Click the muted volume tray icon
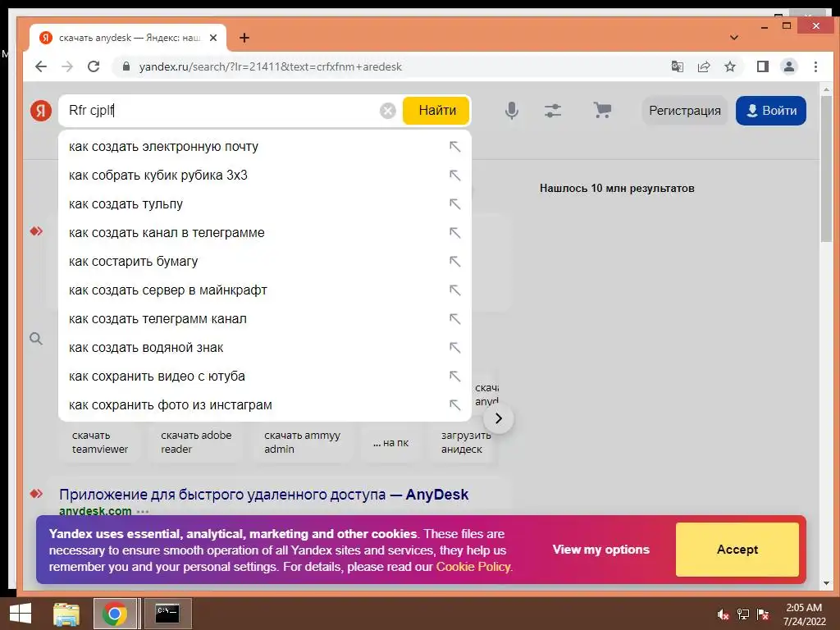 point(724,614)
